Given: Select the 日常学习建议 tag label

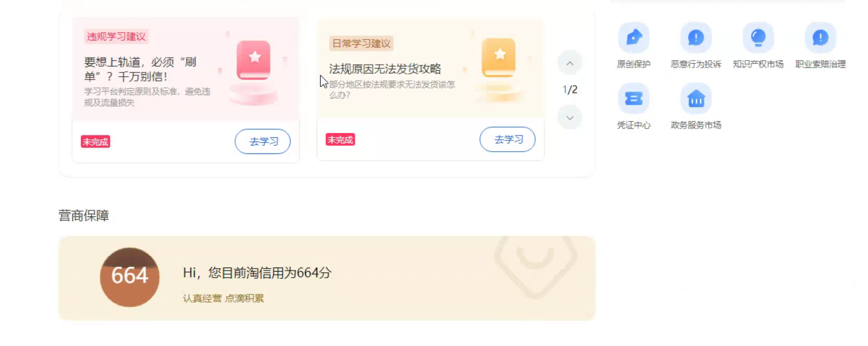Looking at the screenshot, I should coord(361,43).
